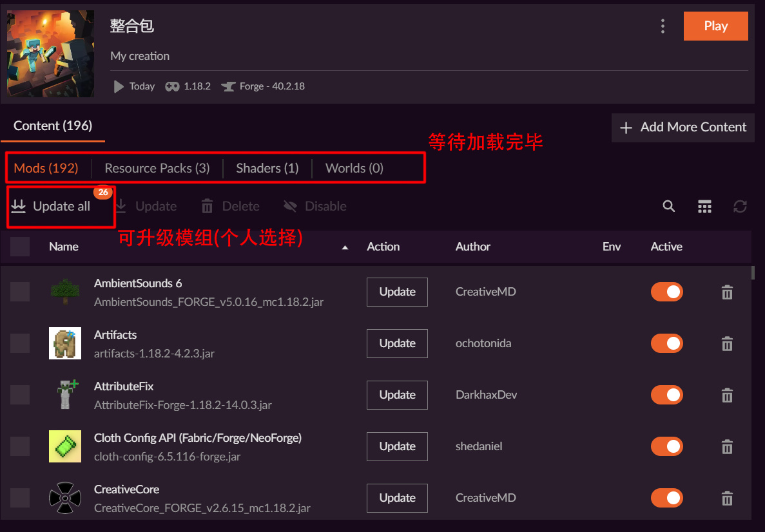
Task: Click the Name column header
Action: point(63,247)
